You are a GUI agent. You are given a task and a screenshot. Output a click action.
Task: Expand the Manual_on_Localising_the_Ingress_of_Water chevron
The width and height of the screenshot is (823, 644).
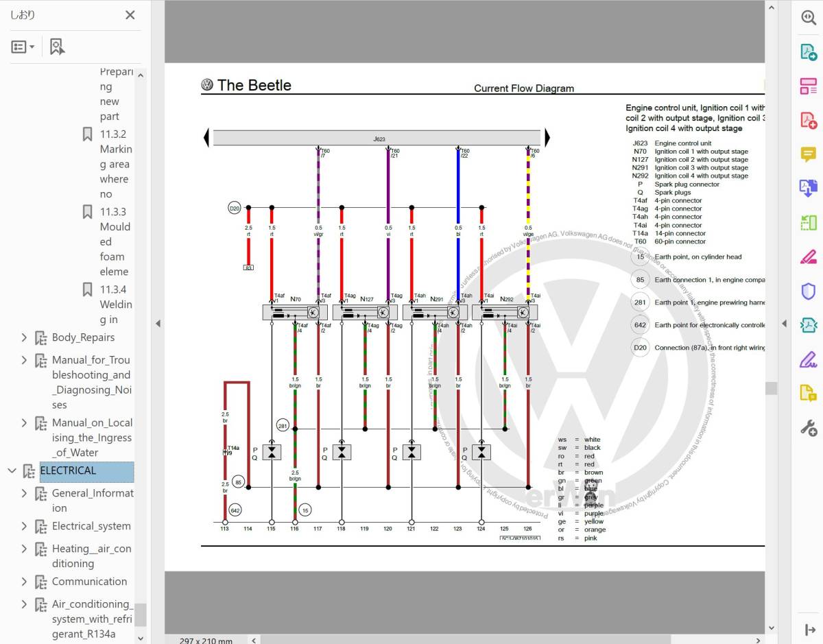24,423
